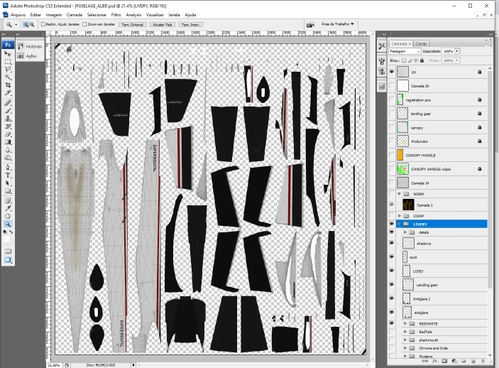
Task: Click the delete layer trash icon
Action: (483, 361)
